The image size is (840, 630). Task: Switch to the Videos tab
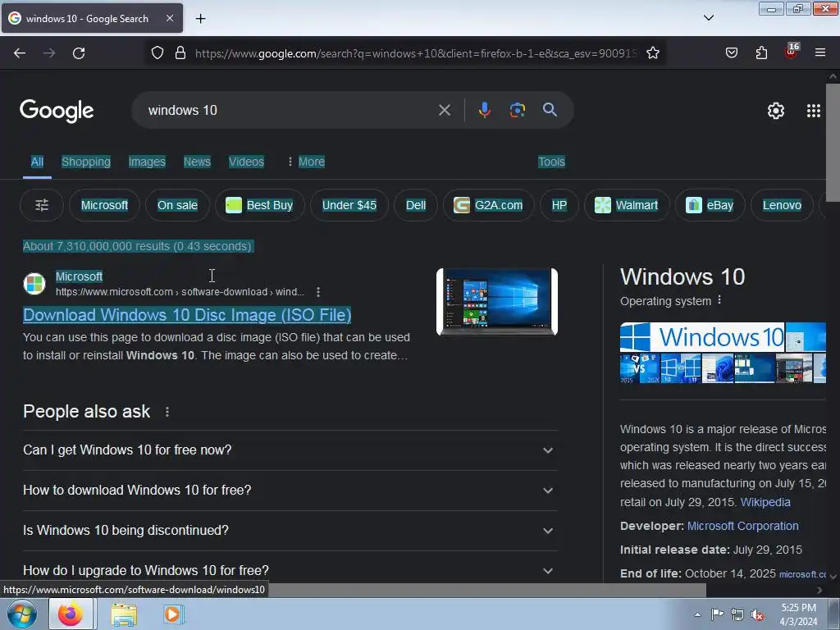pos(246,162)
